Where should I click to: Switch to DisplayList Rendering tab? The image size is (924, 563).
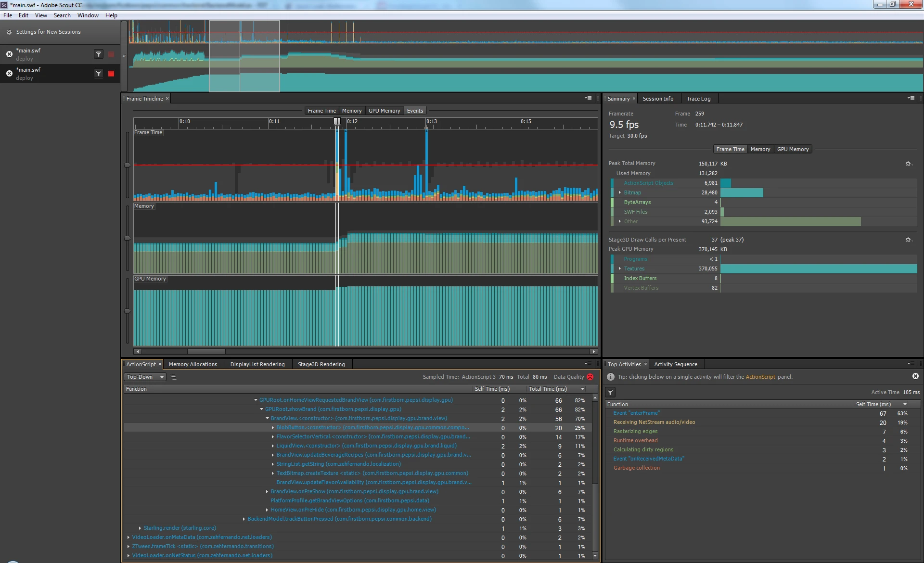click(x=257, y=364)
